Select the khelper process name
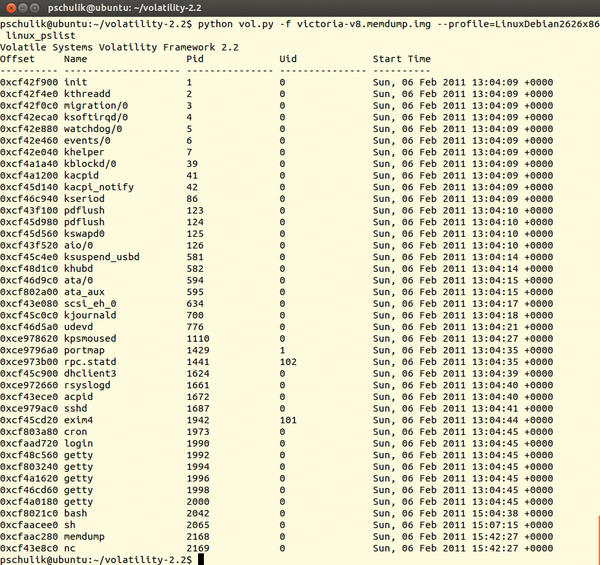Screen dimensions: 600x565 pos(84,152)
